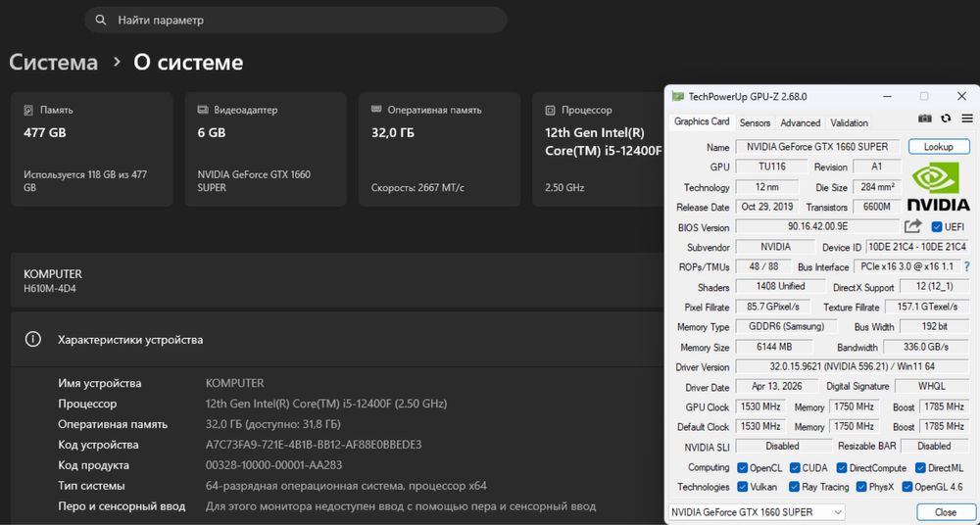Click the 157.1 GTexel/s Texture Fillrate value
980x525 pixels.
pyautogui.click(x=927, y=307)
